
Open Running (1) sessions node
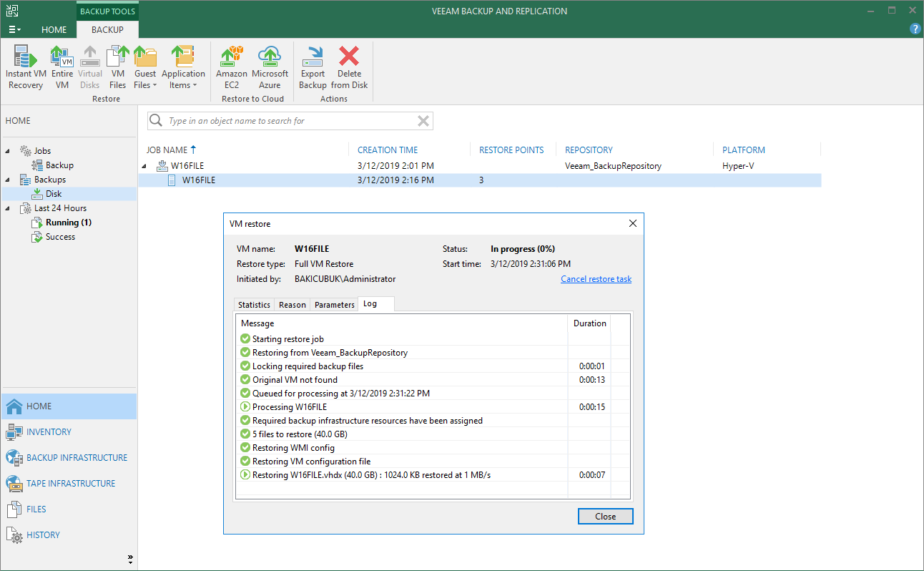tap(62, 223)
